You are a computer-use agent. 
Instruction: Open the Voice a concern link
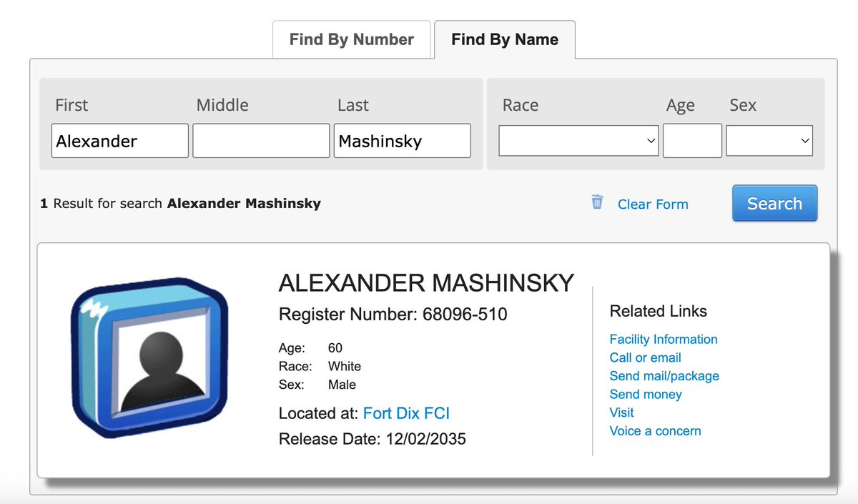pos(656,431)
